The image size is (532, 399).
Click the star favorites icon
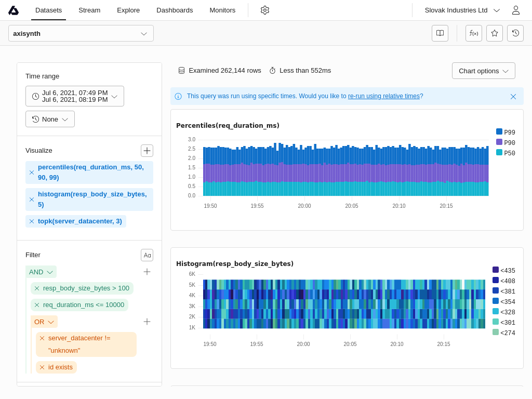tap(495, 33)
